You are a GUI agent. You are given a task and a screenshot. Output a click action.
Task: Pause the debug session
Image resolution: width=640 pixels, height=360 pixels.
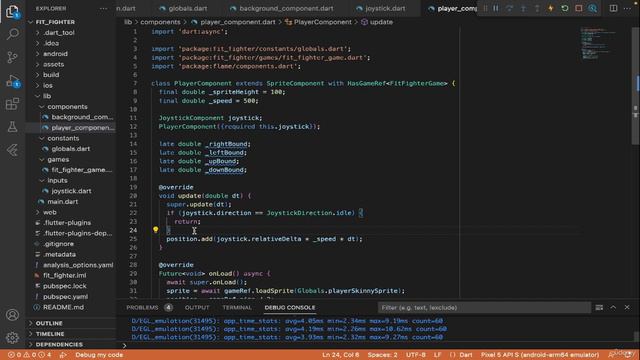click(496, 8)
